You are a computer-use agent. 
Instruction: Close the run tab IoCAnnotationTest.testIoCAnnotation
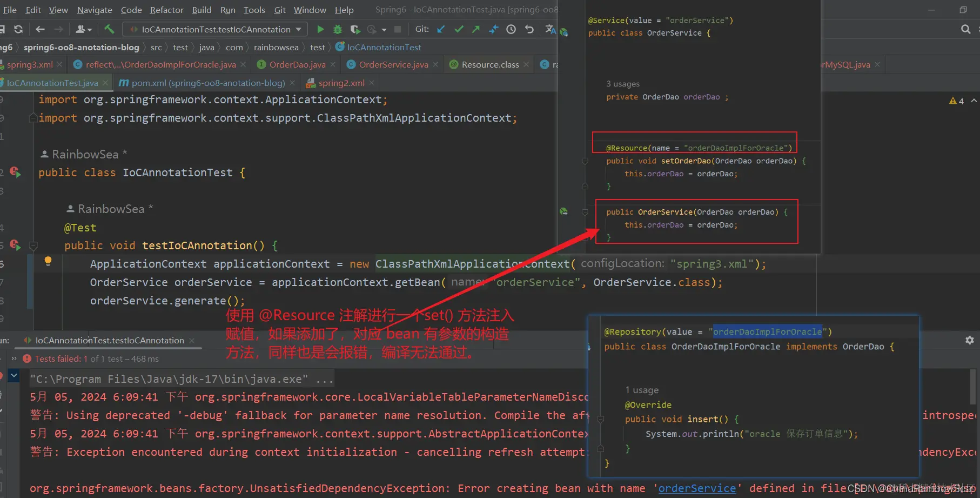coord(192,340)
